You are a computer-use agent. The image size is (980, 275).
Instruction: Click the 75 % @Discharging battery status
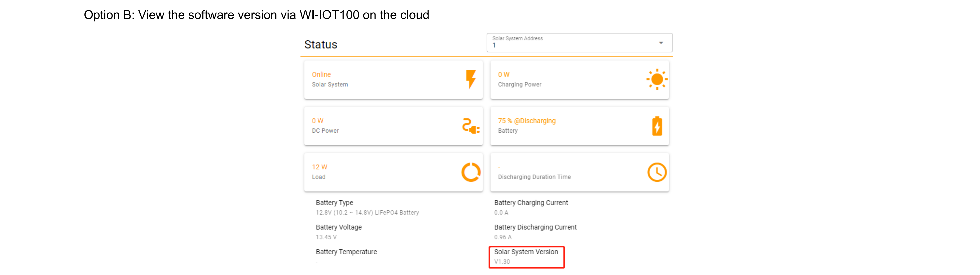(x=527, y=121)
